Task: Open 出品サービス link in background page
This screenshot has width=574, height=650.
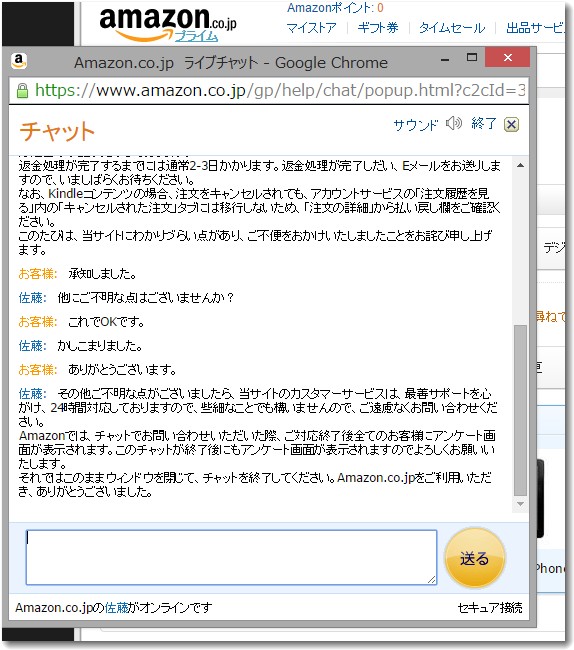Action: pos(535,28)
